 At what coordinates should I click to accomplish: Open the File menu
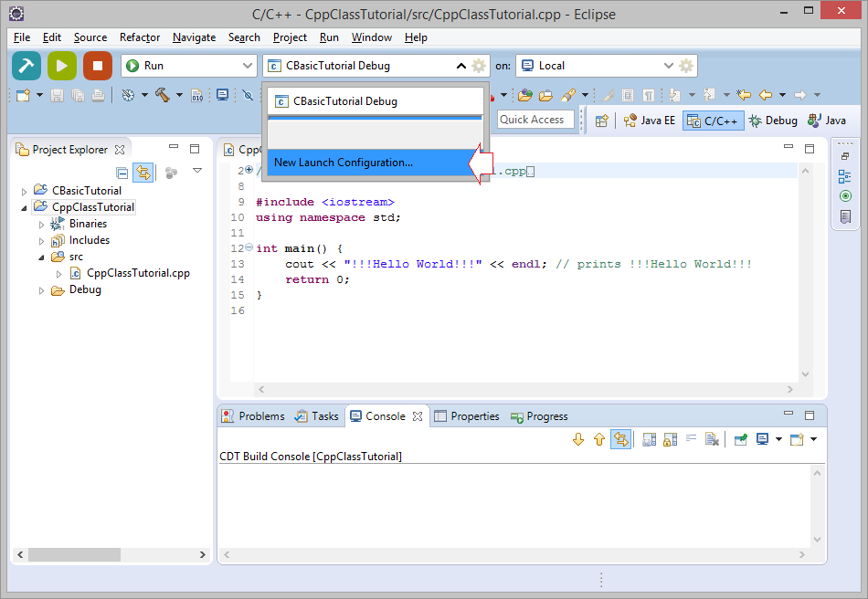click(x=22, y=37)
